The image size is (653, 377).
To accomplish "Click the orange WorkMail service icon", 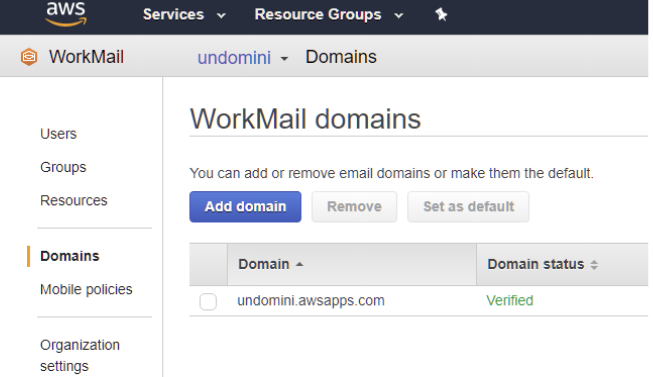I will pos(29,57).
